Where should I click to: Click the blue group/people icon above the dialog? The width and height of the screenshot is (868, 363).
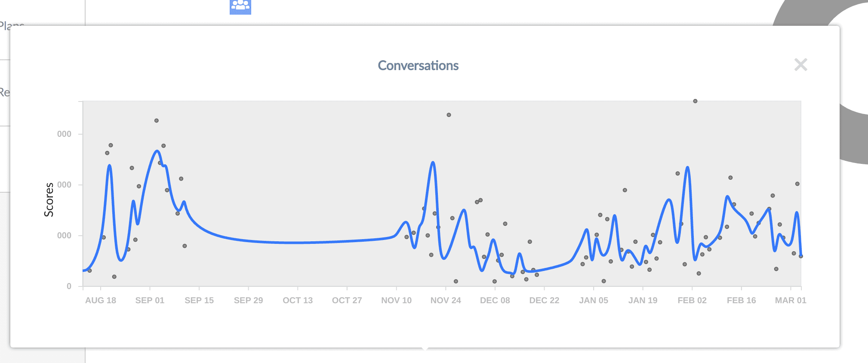pos(241,6)
